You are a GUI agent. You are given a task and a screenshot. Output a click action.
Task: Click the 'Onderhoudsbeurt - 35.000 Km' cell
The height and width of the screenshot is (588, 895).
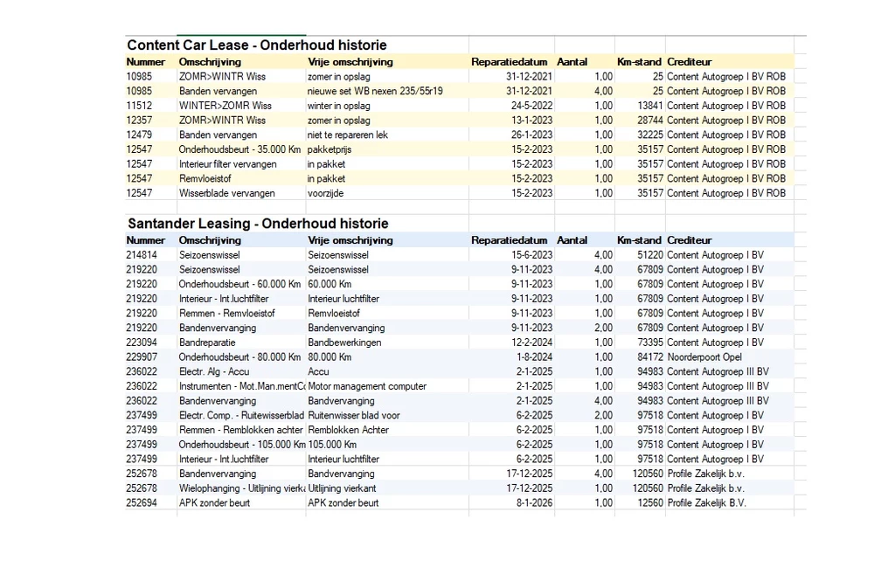[x=239, y=149]
